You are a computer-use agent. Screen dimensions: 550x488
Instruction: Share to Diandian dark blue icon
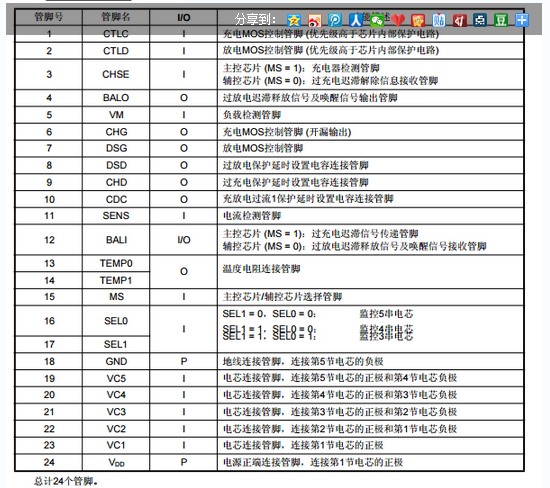tap(480, 20)
